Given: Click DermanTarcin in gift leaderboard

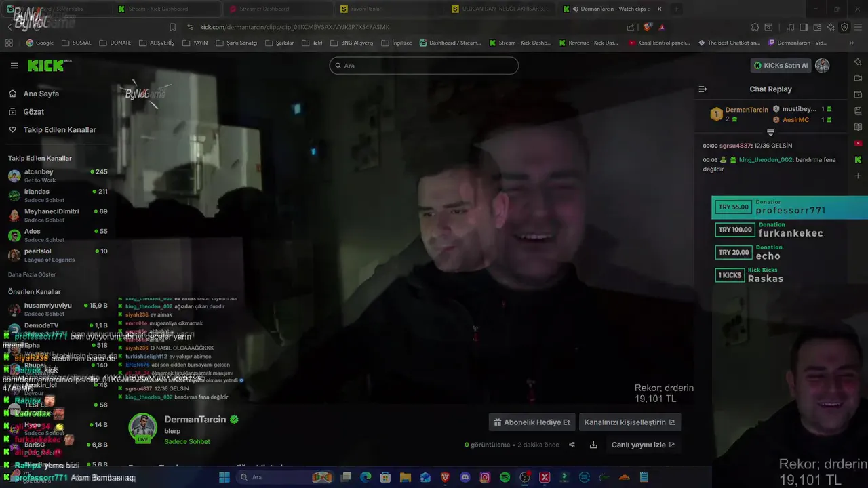Looking at the screenshot, I should (x=747, y=110).
